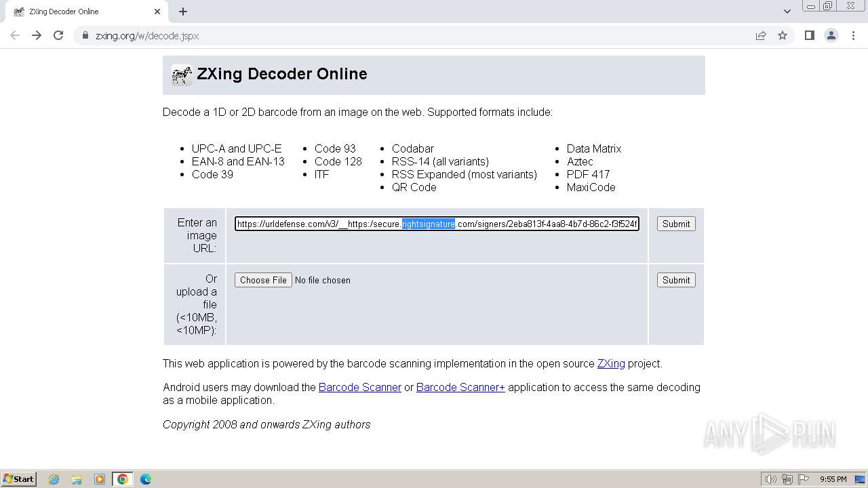Image resolution: width=868 pixels, height=488 pixels.
Task: Open File Explorer from the taskbar
Action: pos(77,479)
